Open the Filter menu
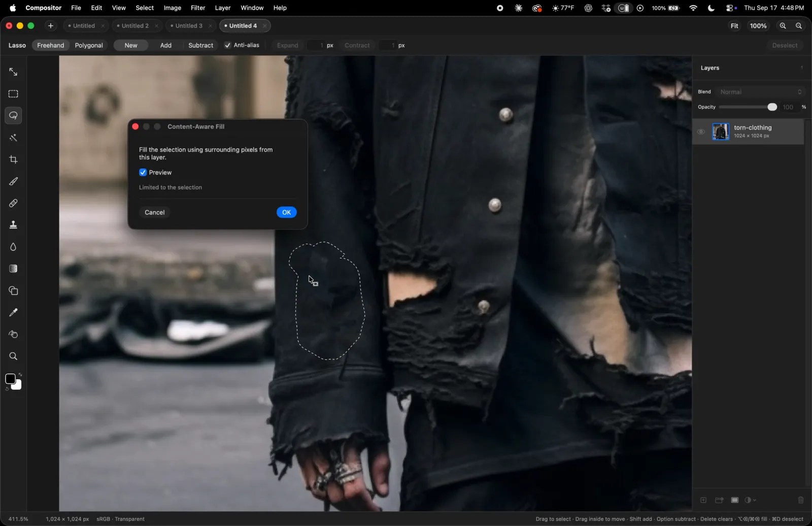This screenshot has height=526, width=812. [x=198, y=8]
